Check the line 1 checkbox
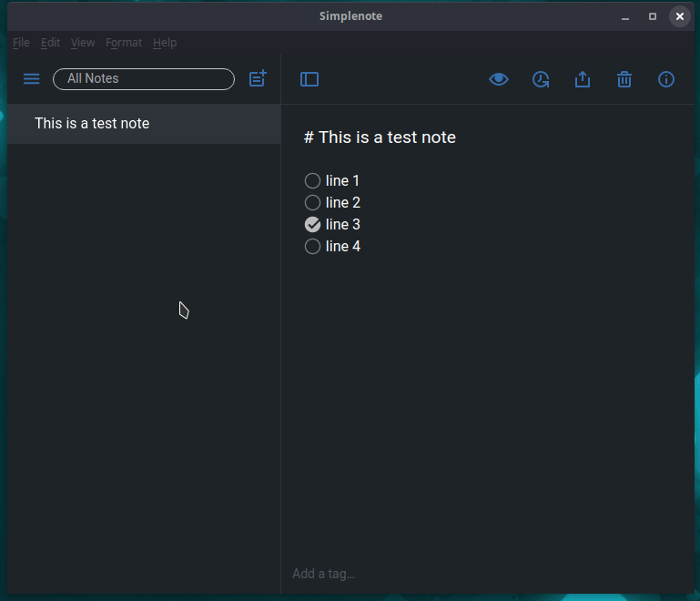 312,181
